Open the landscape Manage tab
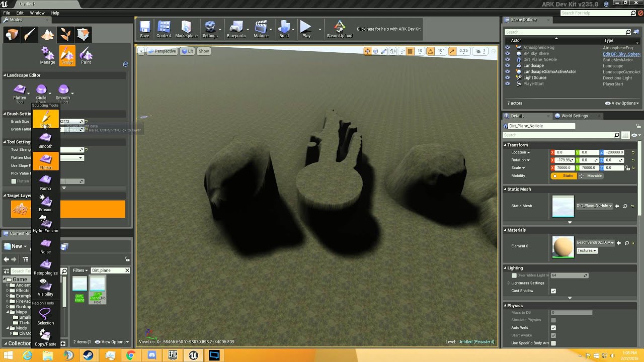The width and height of the screenshot is (644, 362). tap(47, 56)
